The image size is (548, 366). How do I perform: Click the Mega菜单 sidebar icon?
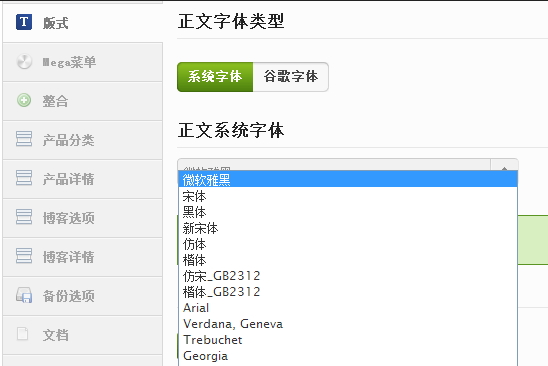pyautogui.click(x=24, y=62)
